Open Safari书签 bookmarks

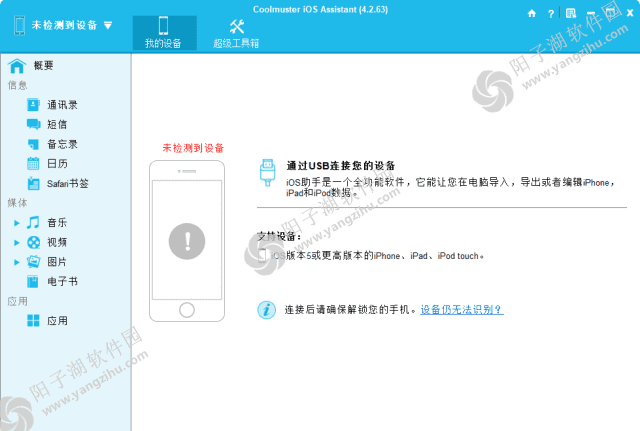tap(68, 183)
